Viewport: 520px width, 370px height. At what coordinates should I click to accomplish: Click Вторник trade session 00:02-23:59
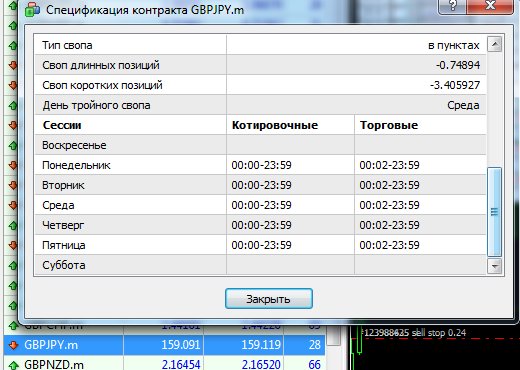pos(389,185)
